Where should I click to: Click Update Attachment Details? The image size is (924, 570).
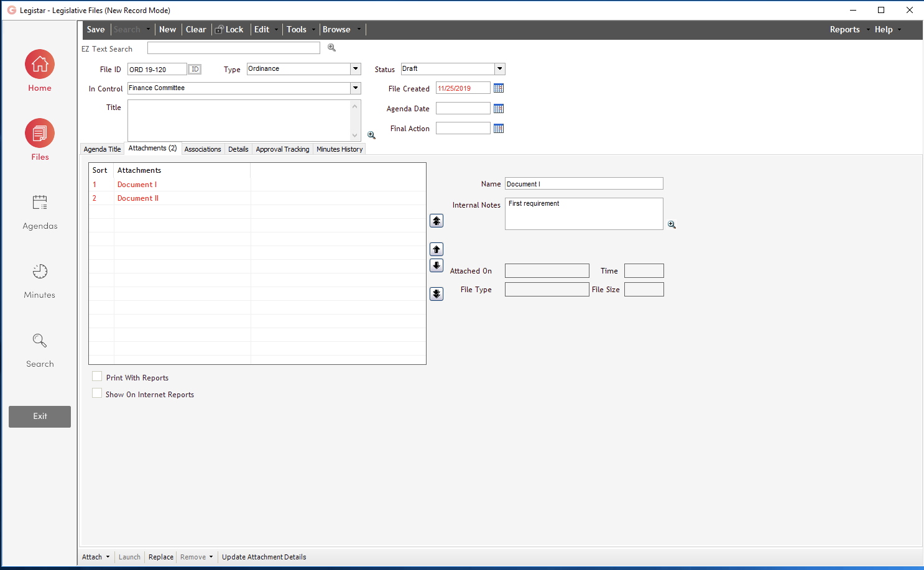tap(263, 556)
